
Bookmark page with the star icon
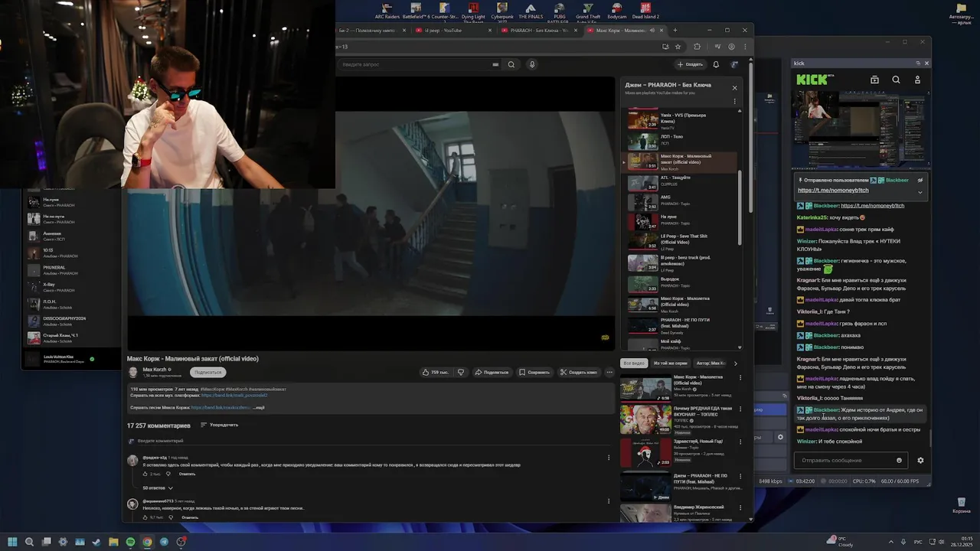tap(678, 46)
